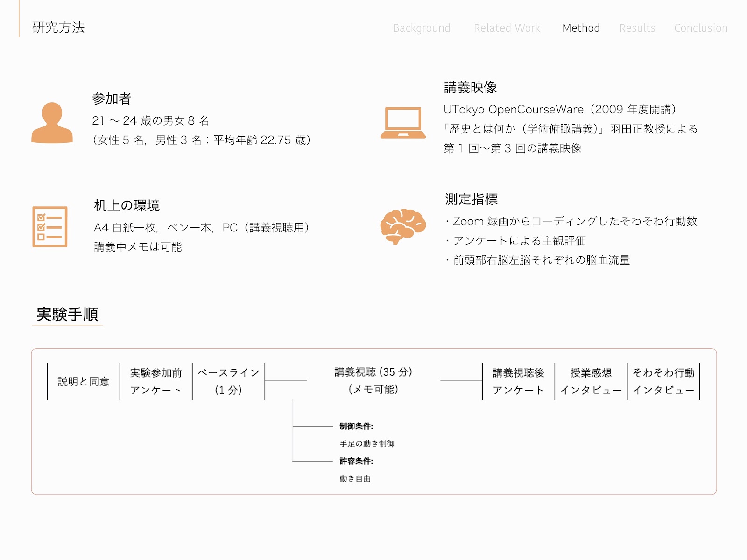Screen dimensions: 747x560
Task: Click the 講義映像 section heading
Action: coord(470,86)
